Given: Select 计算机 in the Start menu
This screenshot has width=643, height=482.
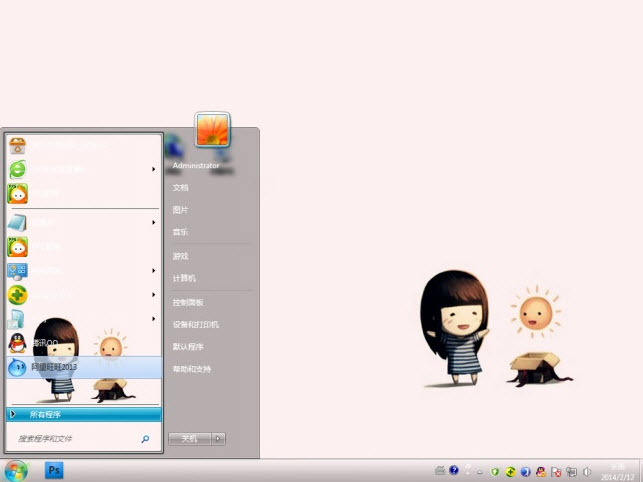Looking at the screenshot, I should [x=184, y=278].
